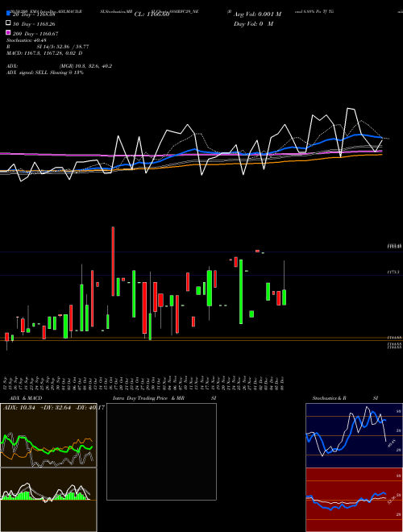Click the ADX/+DY/-DY readout in the ADX panel

[53, 408]
